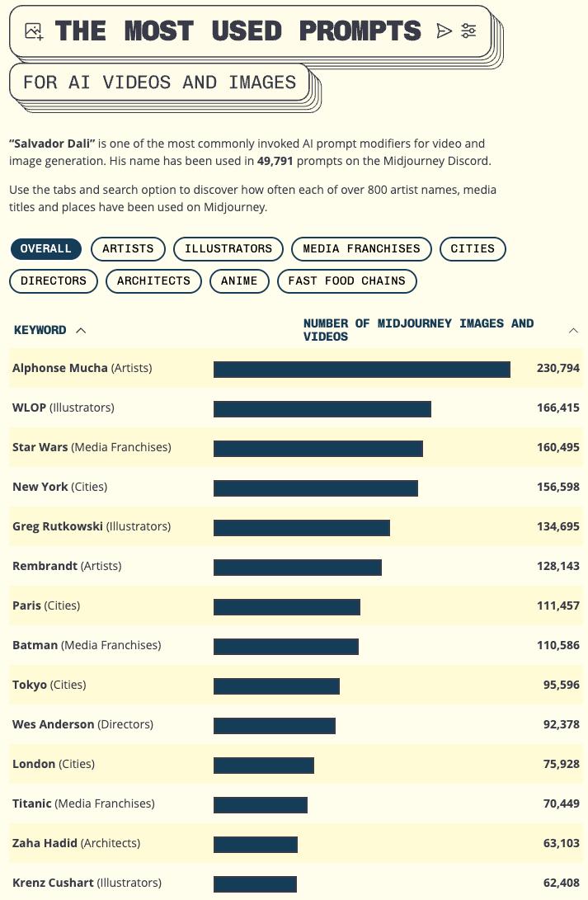The height and width of the screenshot is (900, 588).
Task: Click the send arrow icon in title
Action: tap(445, 31)
